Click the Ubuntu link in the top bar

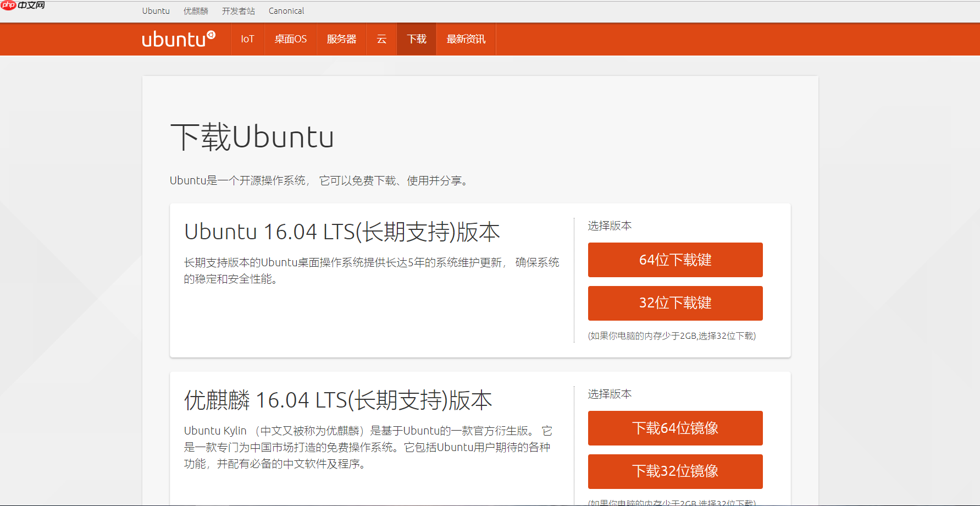156,10
